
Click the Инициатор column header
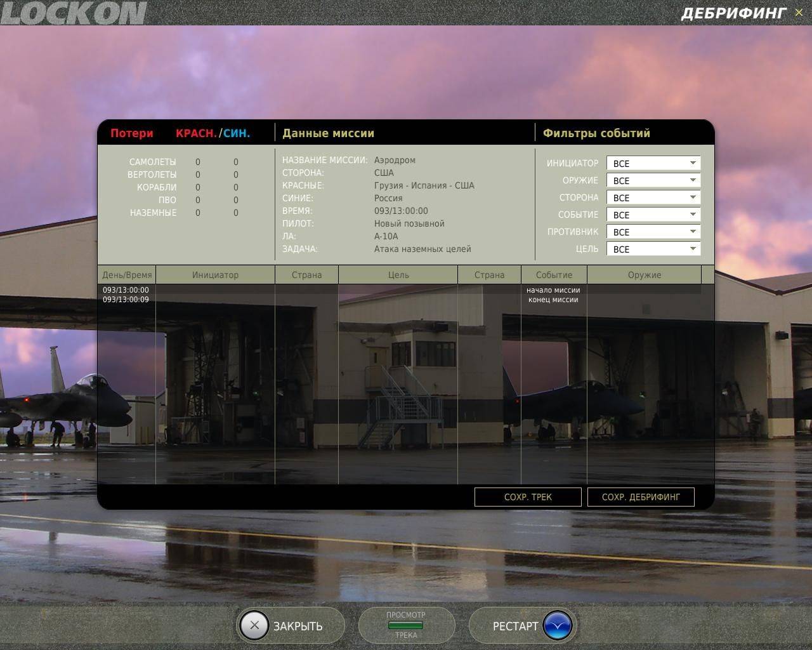[215, 275]
